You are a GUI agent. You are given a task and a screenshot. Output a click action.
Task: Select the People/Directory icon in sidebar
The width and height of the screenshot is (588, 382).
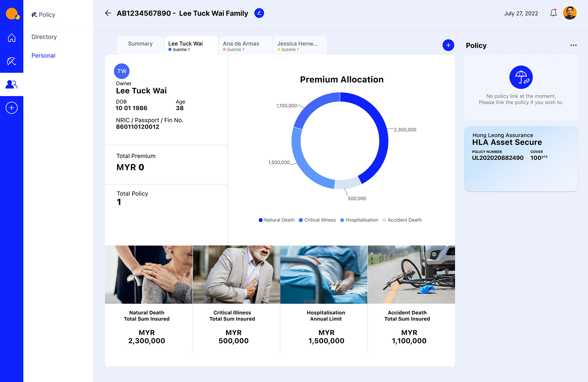pos(12,85)
